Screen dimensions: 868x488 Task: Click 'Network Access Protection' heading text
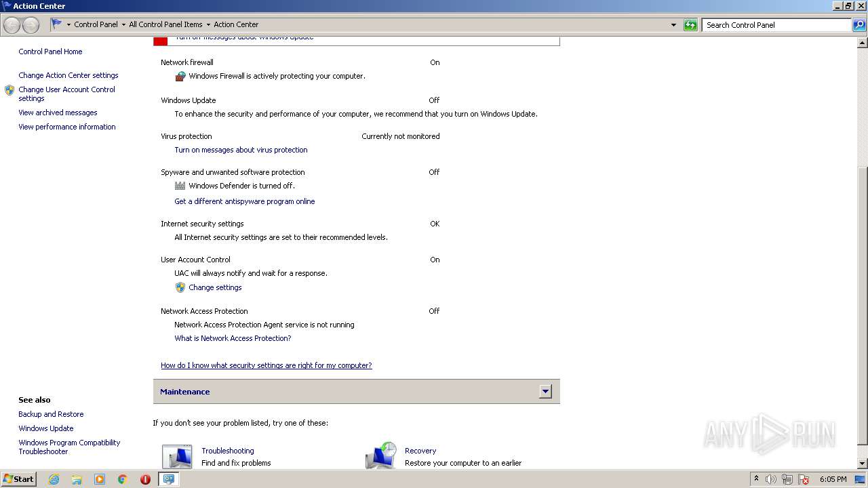tap(204, 311)
